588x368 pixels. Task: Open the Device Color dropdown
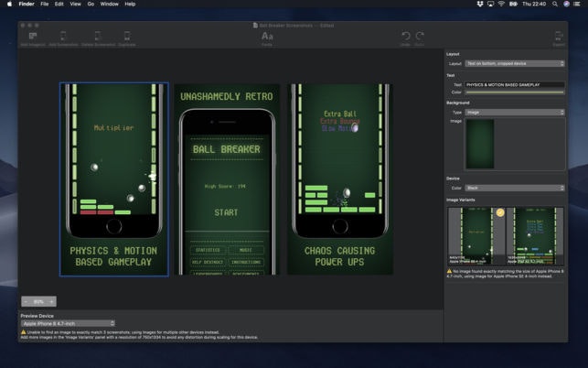515,188
